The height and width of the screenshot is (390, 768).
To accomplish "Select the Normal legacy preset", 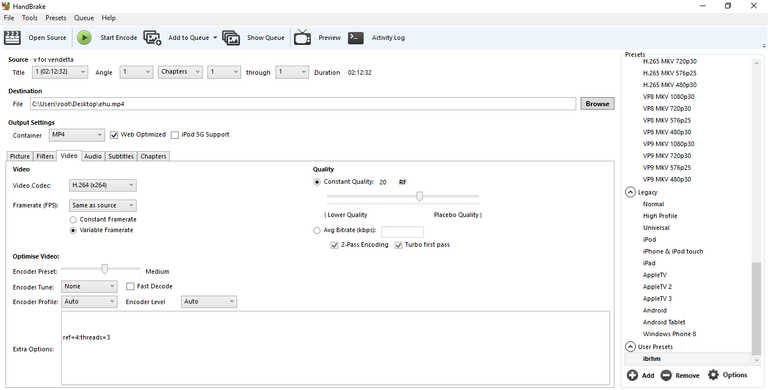I will tap(653, 204).
